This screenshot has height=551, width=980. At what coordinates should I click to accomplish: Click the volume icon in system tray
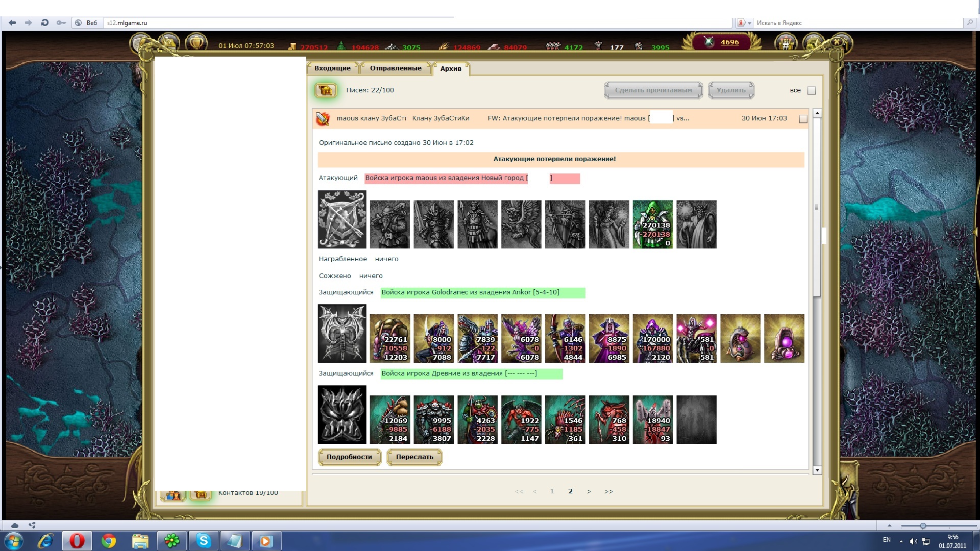pos(913,541)
